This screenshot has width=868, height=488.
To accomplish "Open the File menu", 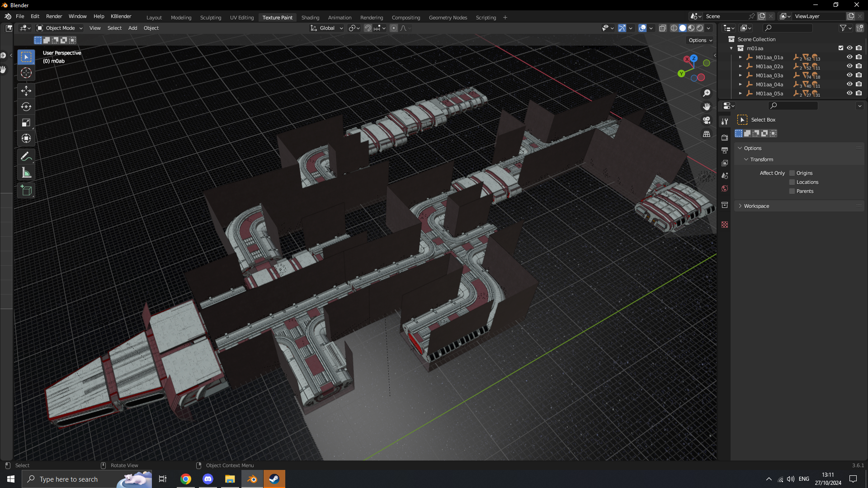I will pyautogui.click(x=20, y=16).
